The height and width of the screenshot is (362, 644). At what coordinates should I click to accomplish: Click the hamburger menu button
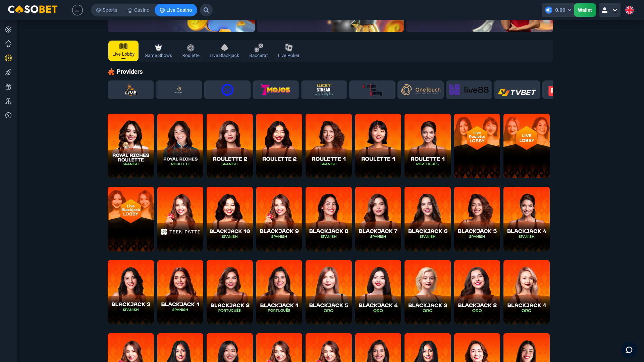click(x=77, y=10)
